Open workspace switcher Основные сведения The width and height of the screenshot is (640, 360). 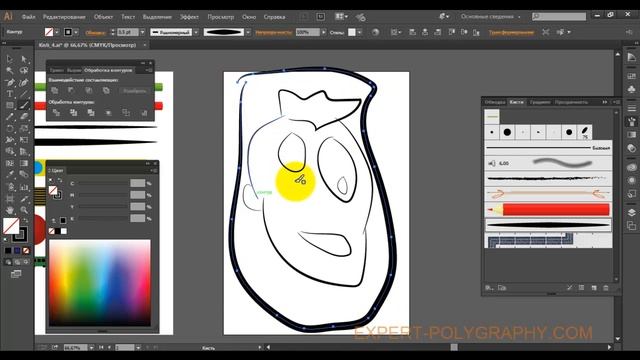pos(491,17)
